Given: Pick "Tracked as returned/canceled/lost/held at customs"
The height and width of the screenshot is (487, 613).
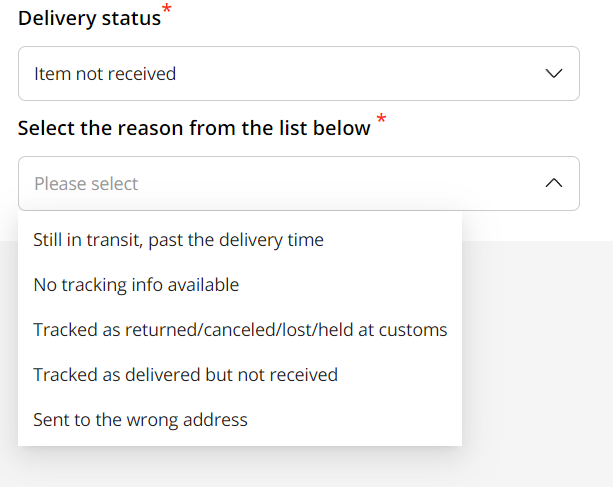Looking at the screenshot, I should click(x=240, y=330).
